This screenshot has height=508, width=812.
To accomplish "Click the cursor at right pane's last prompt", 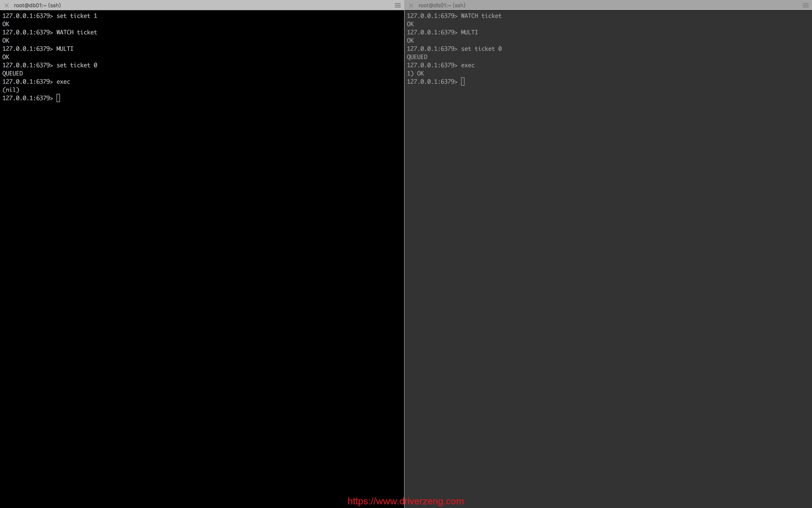I will coord(463,82).
